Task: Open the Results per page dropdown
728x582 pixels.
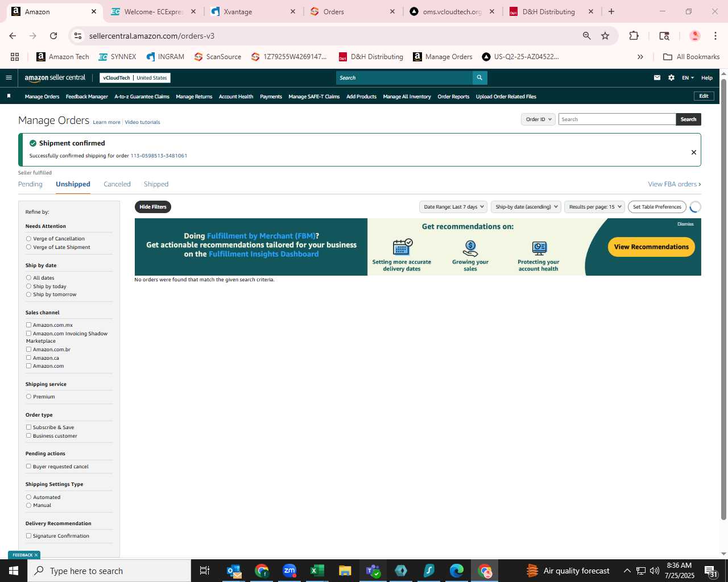Action: pos(595,207)
